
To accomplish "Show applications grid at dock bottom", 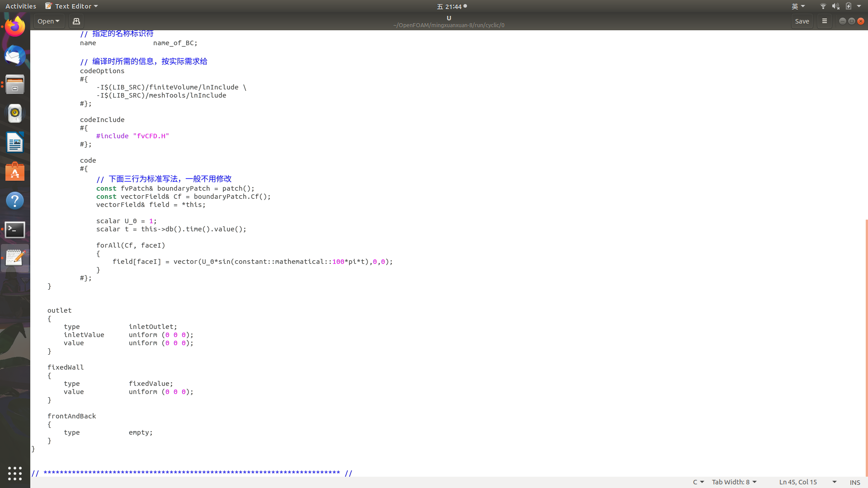I will click(15, 473).
